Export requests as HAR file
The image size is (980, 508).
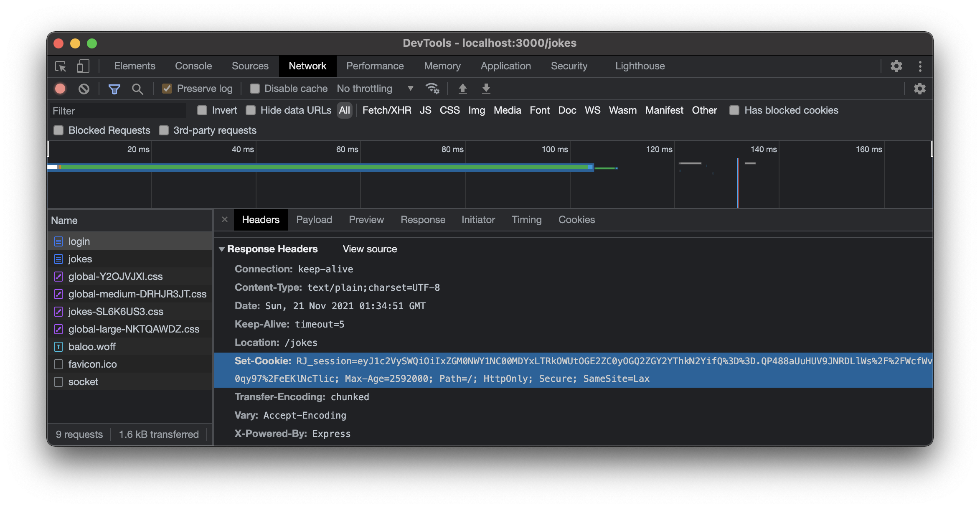pos(486,89)
